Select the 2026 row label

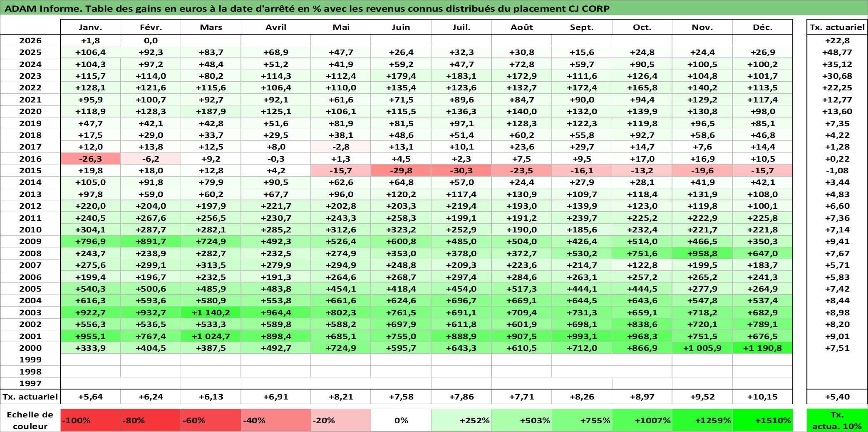pos(30,40)
